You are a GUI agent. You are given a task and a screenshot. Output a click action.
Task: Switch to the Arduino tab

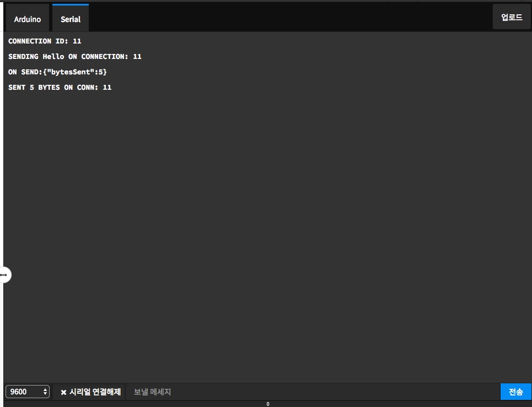point(28,19)
